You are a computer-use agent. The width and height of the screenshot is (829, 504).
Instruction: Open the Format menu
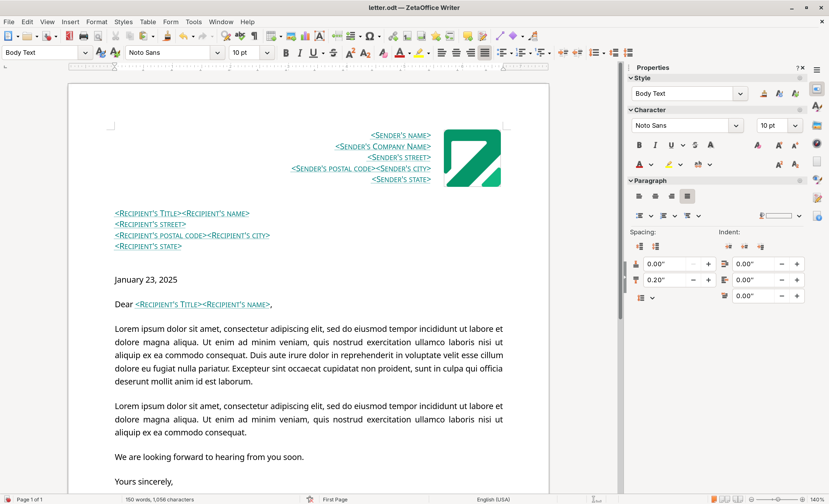pos(97,22)
